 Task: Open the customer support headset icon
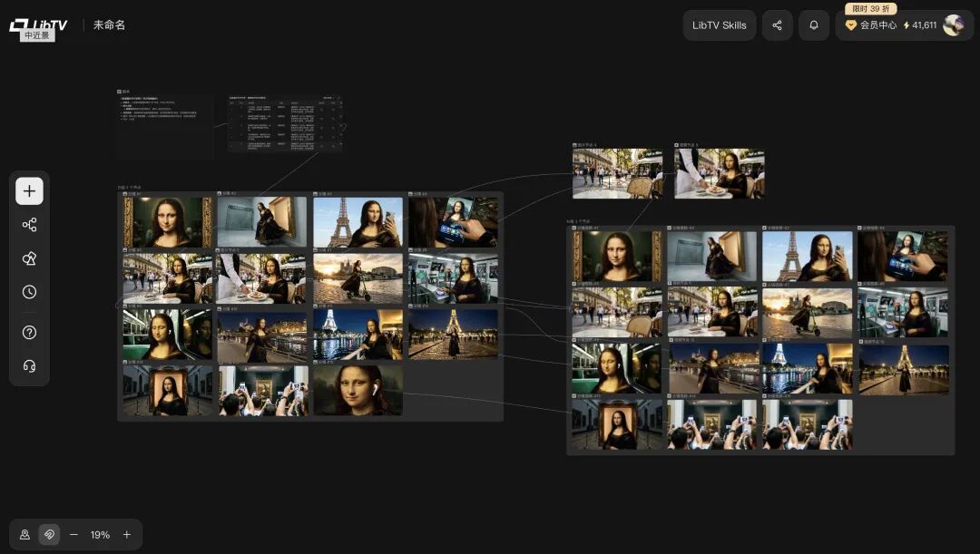click(x=29, y=366)
